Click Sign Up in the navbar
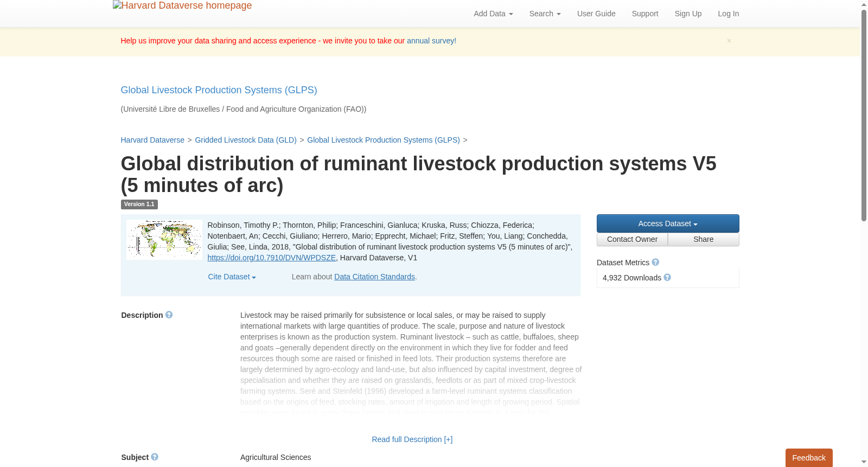 (688, 14)
